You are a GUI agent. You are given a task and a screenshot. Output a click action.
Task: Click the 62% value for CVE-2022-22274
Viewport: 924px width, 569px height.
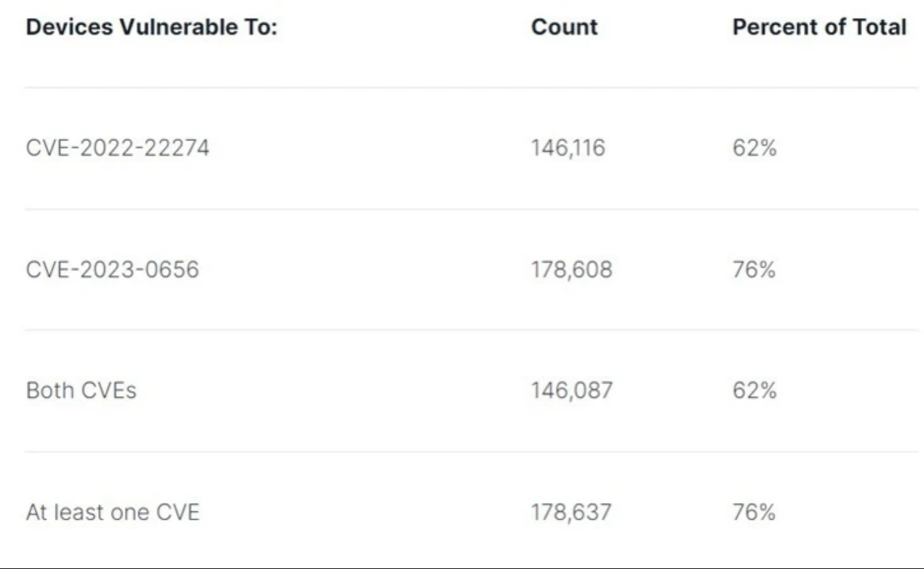tap(754, 148)
